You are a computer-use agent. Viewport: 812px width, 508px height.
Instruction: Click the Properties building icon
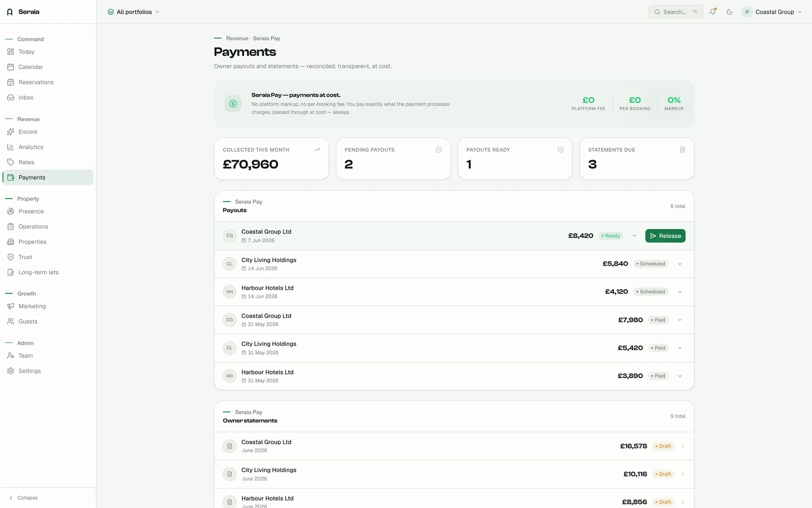coord(11,242)
